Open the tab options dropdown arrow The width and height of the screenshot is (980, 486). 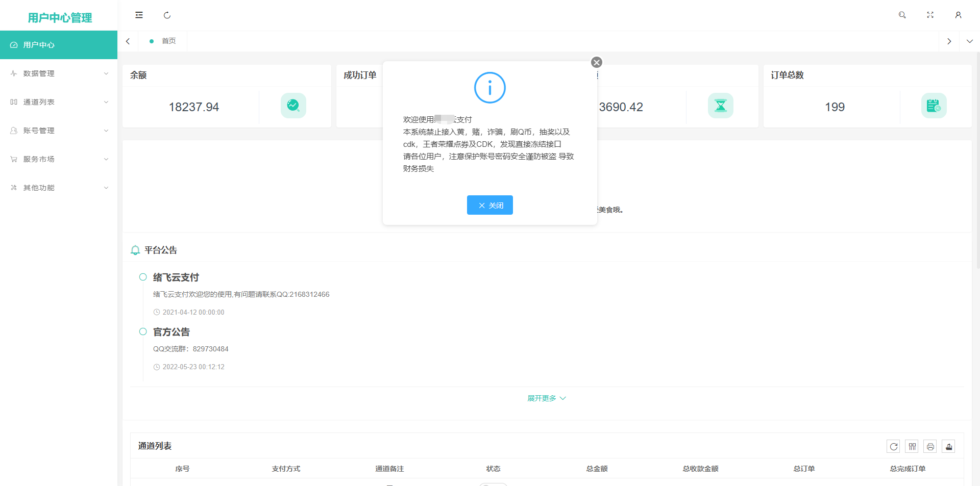969,41
